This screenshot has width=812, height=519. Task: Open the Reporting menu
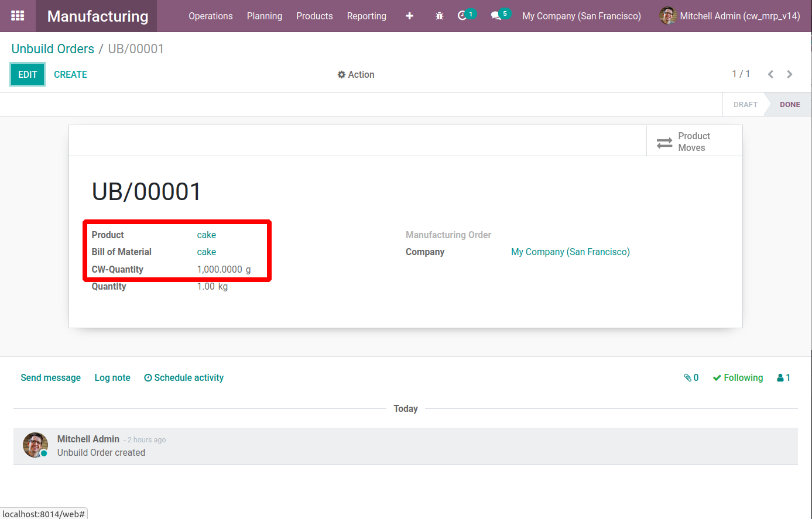pos(366,16)
